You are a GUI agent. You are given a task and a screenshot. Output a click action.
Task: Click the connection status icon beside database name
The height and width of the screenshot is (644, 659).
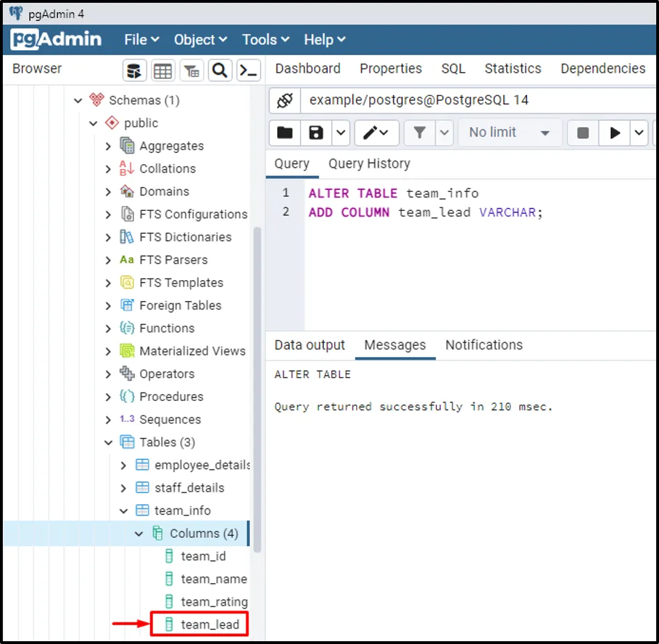[x=285, y=101]
